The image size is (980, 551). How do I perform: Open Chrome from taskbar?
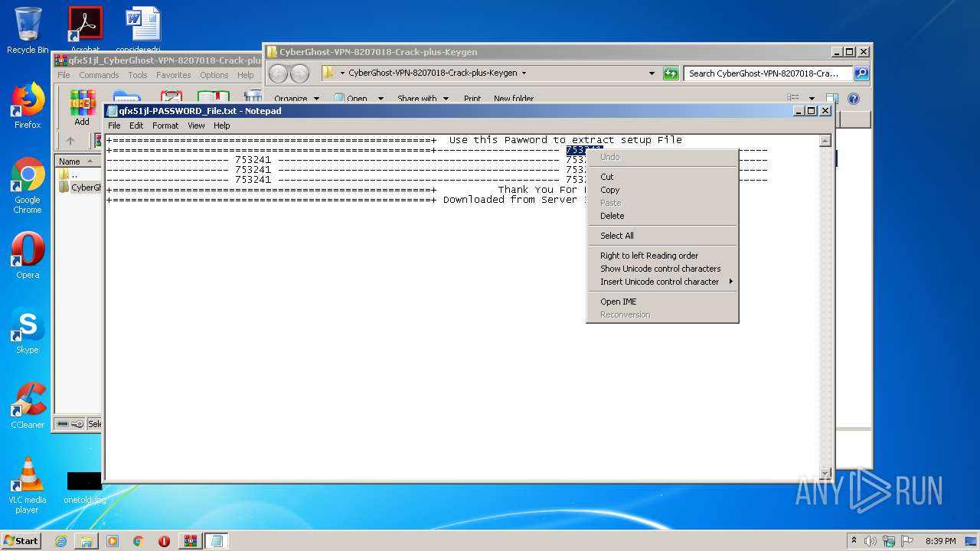click(x=138, y=541)
